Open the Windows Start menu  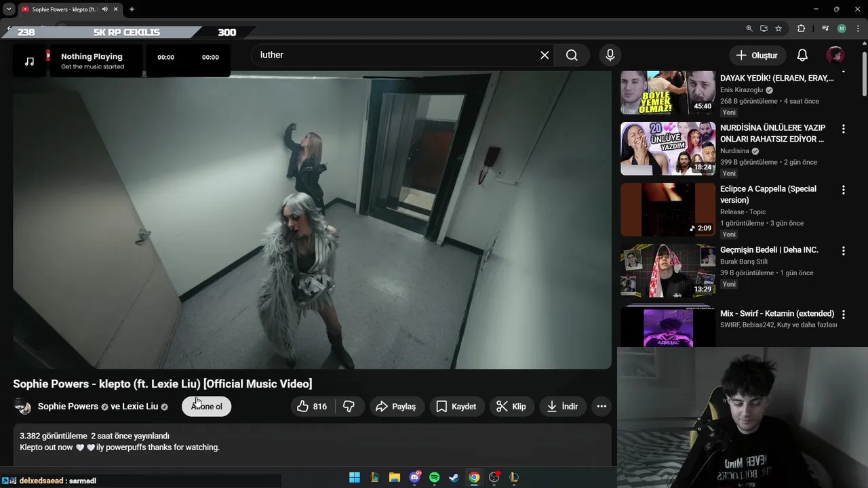click(355, 477)
